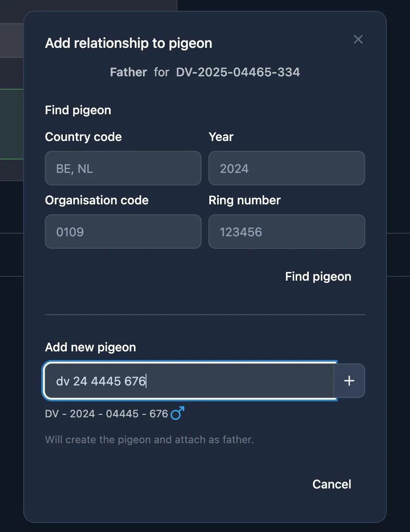Cancel the add relationship dialog
Viewport: 410px width, 532px height.
(332, 484)
